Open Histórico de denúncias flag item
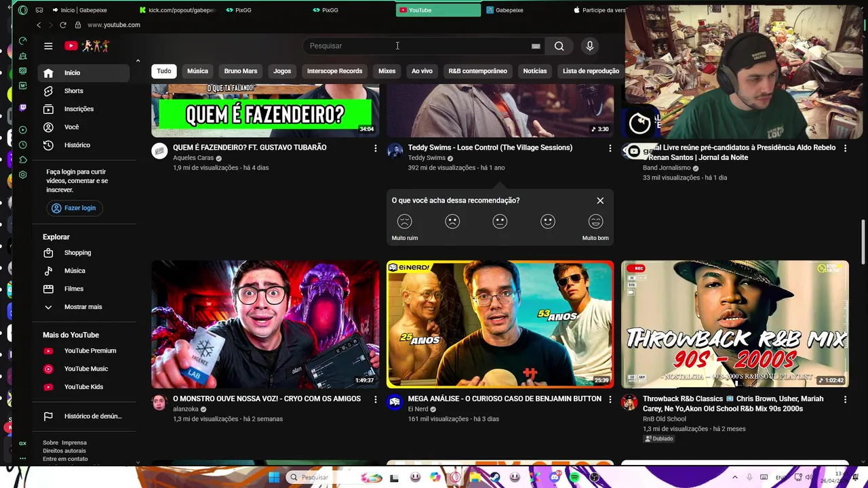 83,416
